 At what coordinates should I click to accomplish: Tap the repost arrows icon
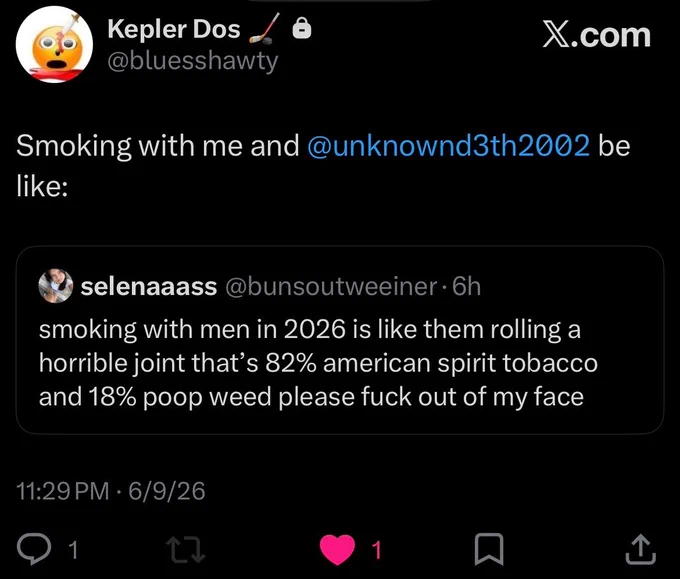tap(186, 550)
